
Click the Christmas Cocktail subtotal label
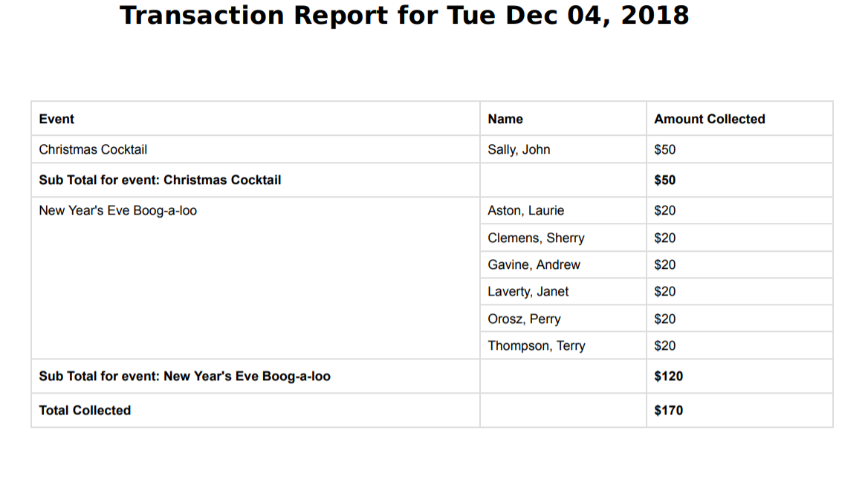tap(160, 180)
